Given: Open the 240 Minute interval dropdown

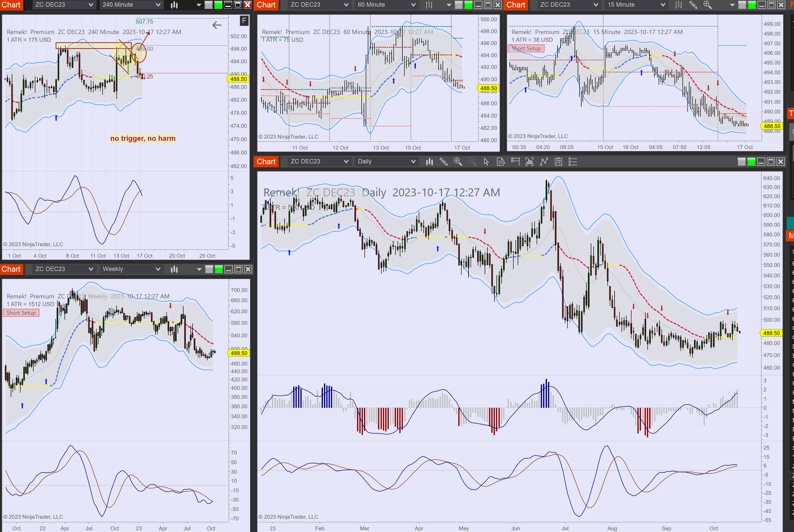Looking at the screenshot, I should (131, 5).
